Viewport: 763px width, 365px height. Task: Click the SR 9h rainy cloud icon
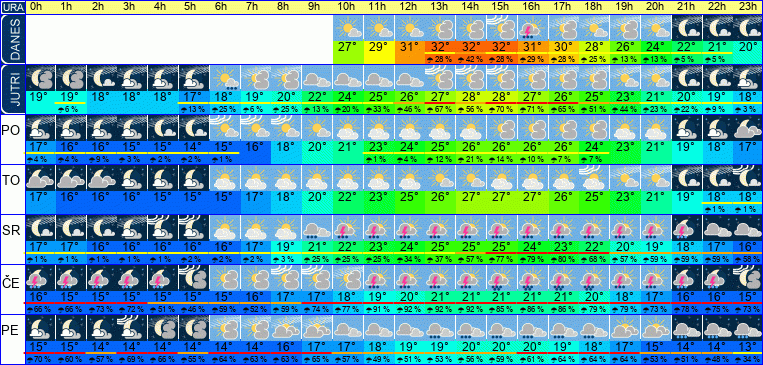tap(318, 228)
